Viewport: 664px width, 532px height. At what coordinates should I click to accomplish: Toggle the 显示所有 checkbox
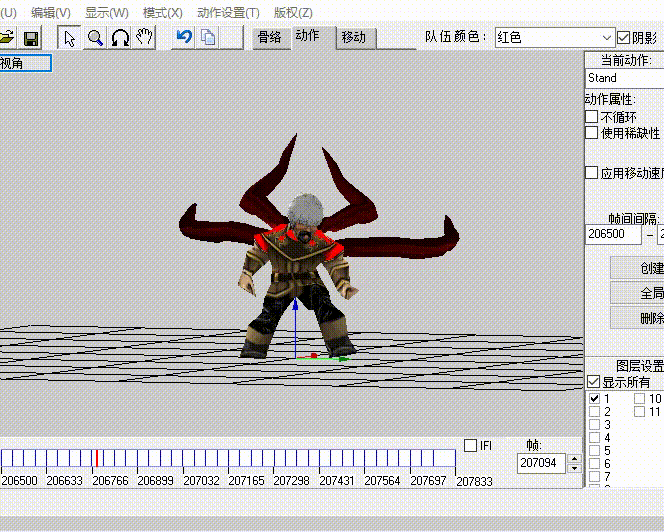coord(593,382)
